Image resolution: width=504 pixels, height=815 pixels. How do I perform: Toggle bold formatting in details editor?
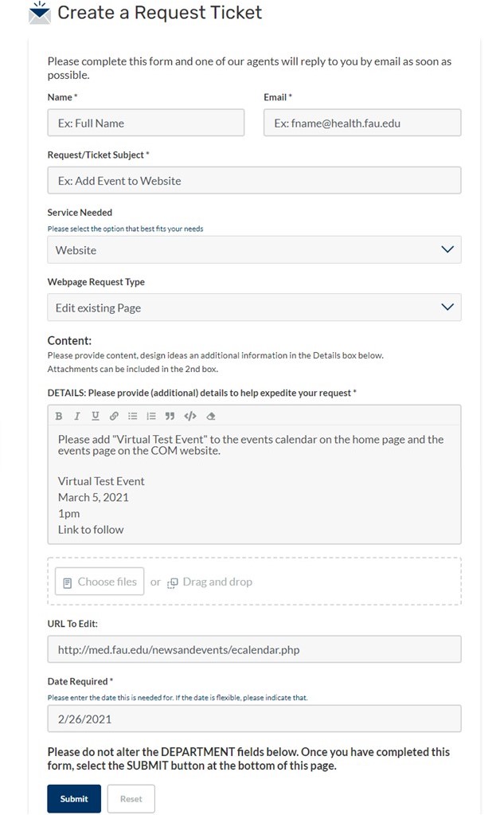pos(59,416)
